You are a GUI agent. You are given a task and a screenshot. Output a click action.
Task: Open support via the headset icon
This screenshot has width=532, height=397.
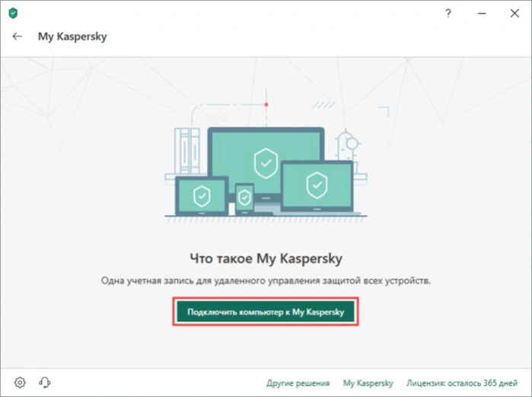click(45, 383)
